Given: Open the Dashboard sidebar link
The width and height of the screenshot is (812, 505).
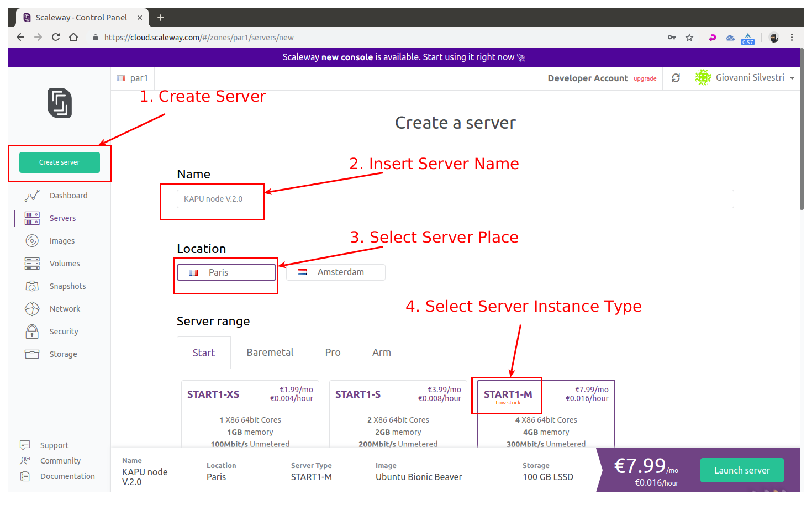Looking at the screenshot, I should 68,196.
